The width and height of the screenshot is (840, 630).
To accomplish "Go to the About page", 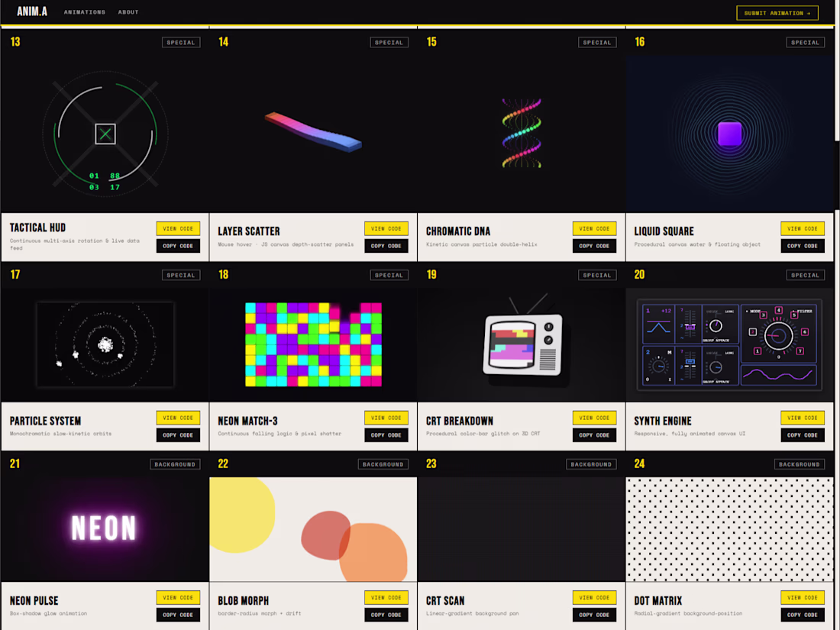I will (128, 11).
